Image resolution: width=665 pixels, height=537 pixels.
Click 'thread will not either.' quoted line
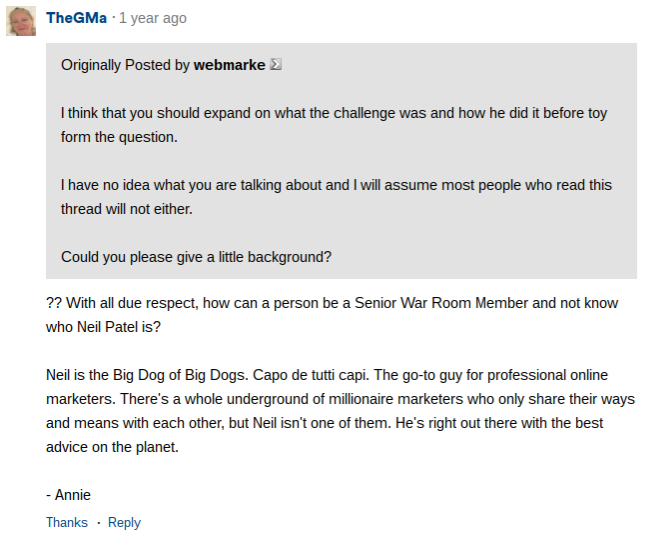point(126,209)
